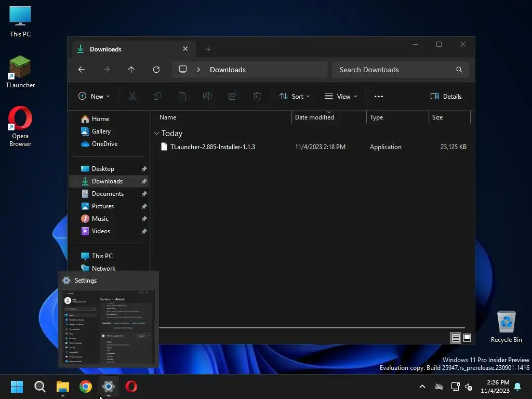Open Google Chrome from taskbar
Viewport: 532px width, 399px height.
[86, 387]
